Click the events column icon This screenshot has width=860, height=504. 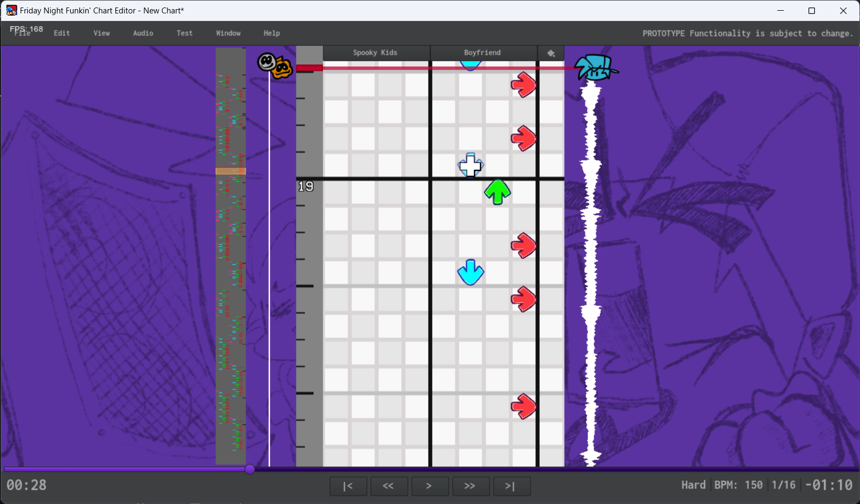(551, 53)
